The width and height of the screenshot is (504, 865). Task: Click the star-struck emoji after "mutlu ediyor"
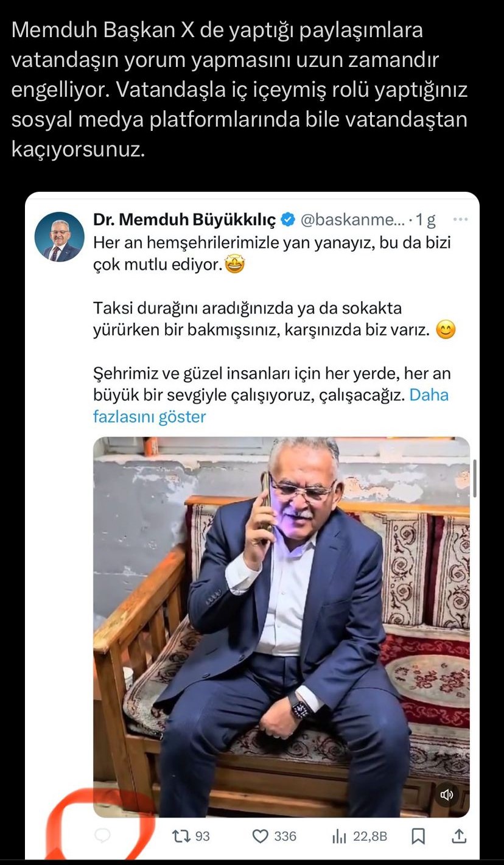[x=235, y=265]
